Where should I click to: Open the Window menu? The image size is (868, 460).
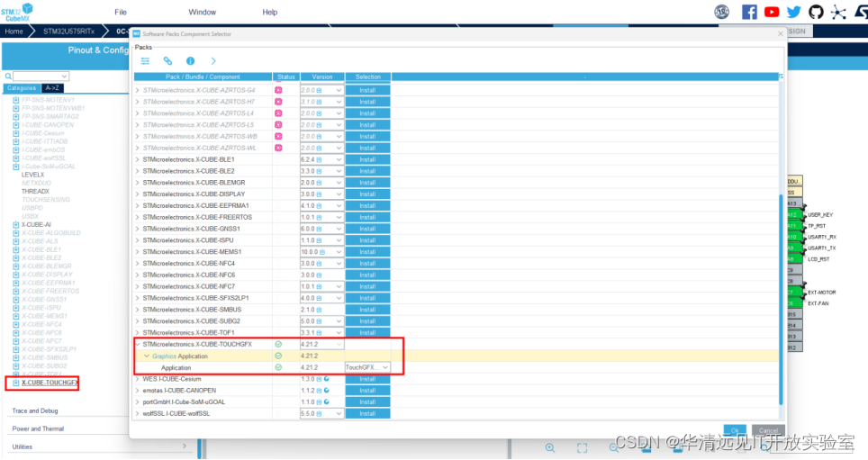pyautogui.click(x=202, y=13)
